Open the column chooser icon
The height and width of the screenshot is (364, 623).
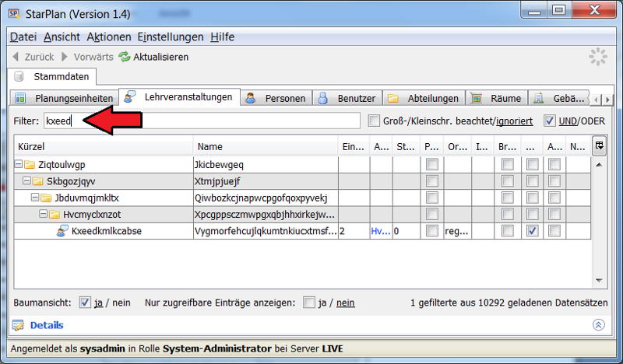[x=599, y=145]
